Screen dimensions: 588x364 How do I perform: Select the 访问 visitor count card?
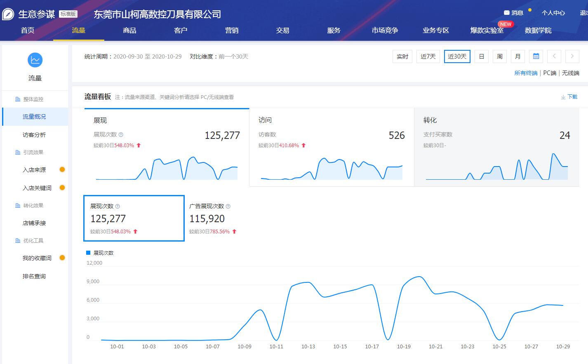pyautogui.click(x=332, y=147)
